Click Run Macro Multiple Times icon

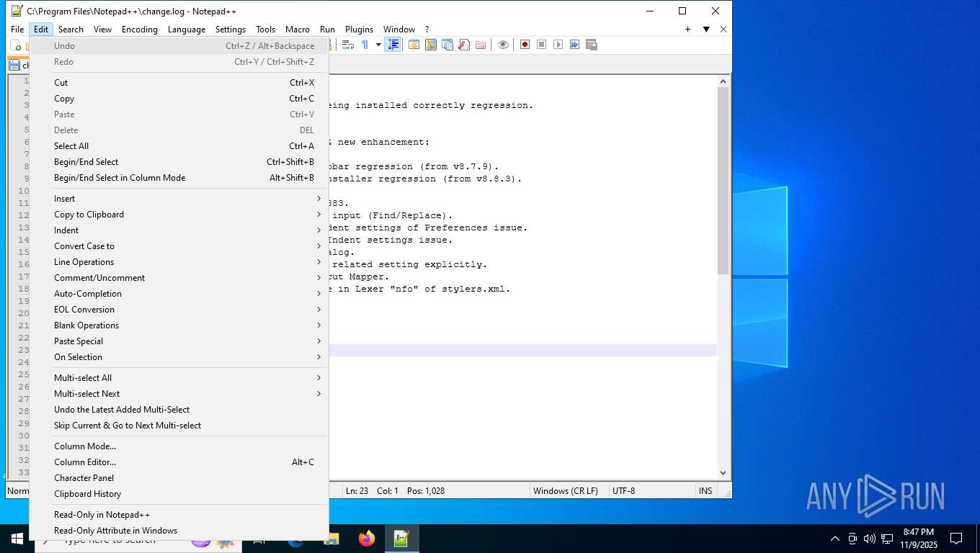coord(574,45)
